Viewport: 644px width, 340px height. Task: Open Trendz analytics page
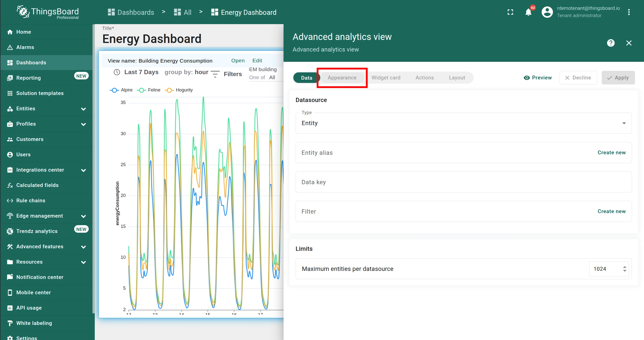click(46, 231)
